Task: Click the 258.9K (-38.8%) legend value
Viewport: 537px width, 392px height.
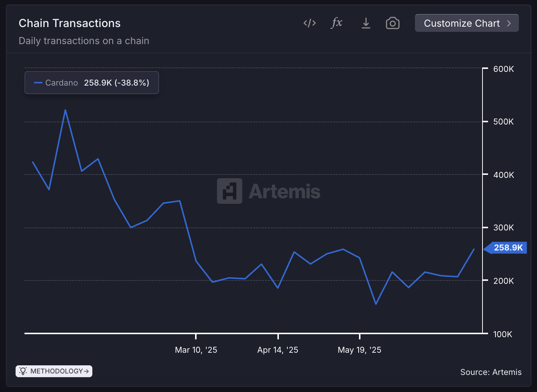Action: click(x=116, y=83)
